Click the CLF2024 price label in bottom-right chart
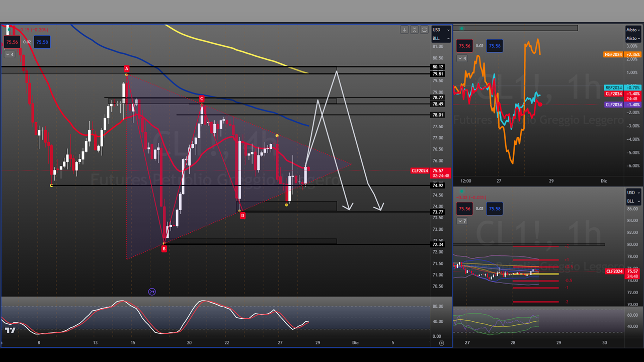This screenshot has width=644, height=362. [x=614, y=271]
